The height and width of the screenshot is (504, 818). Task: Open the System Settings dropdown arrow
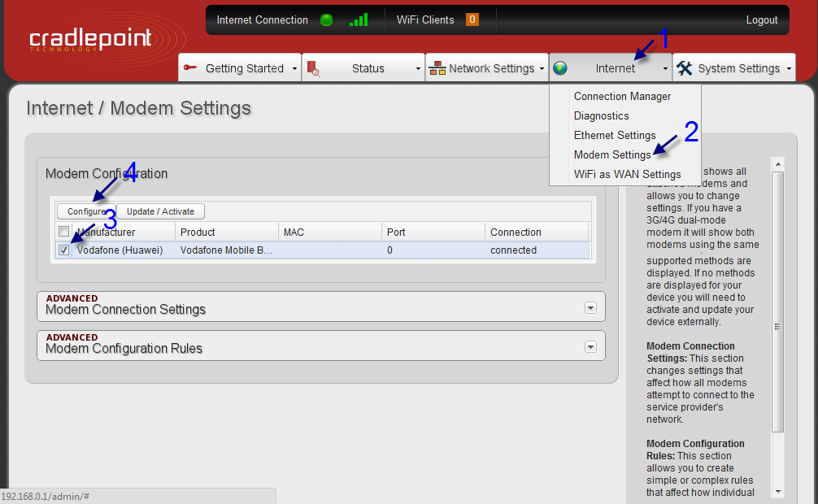[789, 69]
